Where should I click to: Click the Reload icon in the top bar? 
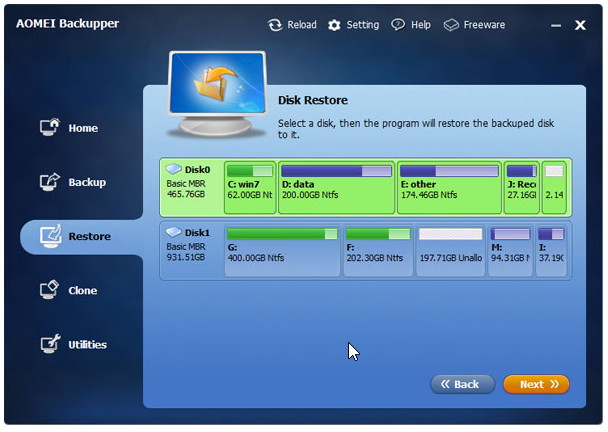point(275,25)
